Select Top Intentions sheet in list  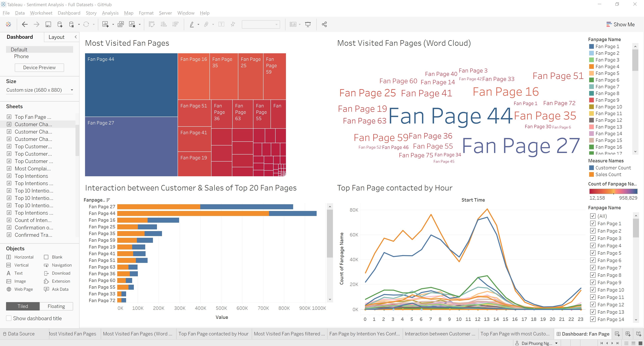click(31, 176)
